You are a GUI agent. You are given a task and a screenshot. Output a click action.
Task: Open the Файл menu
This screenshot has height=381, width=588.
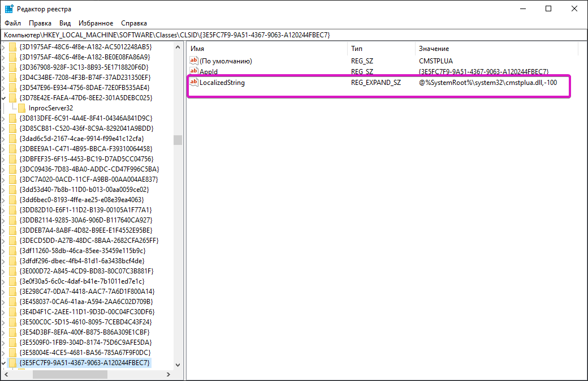click(12, 23)
